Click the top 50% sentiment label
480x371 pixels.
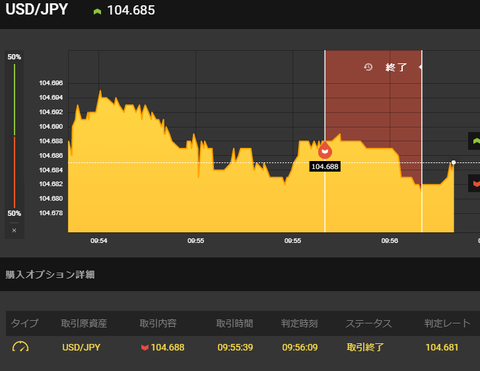14,57
